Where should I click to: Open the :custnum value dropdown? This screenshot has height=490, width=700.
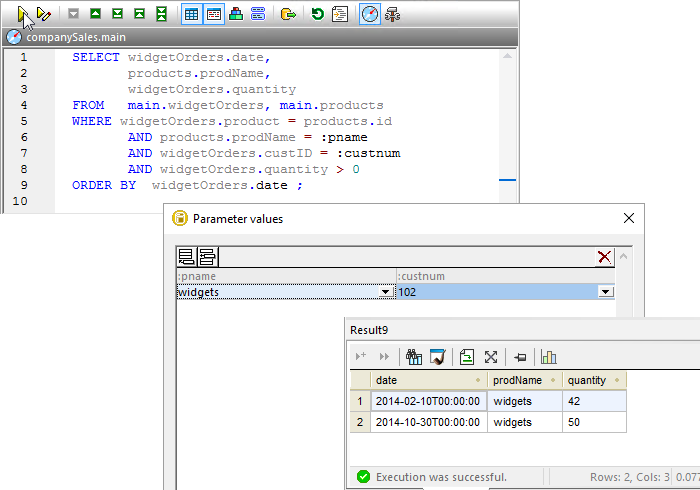(604, 292)
